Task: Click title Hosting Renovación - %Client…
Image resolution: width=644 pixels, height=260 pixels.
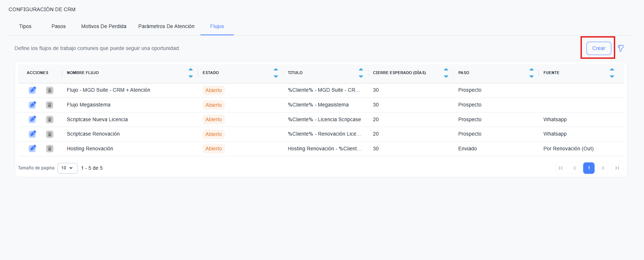Action: coord(324,149)
